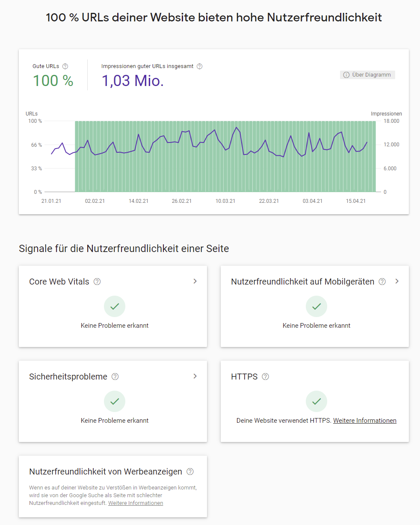
Task: Open help tooltip next to Gute URLs
Action: coord(65,66)
